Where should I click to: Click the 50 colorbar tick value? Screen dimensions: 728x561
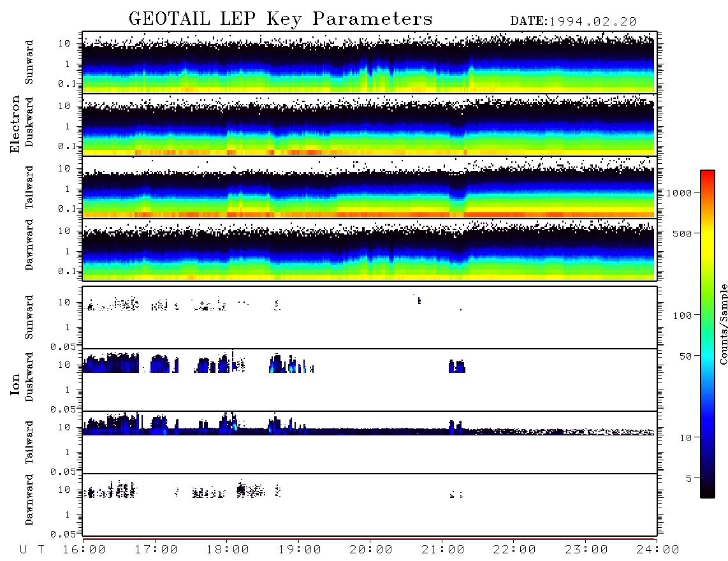tap(686, 356)
